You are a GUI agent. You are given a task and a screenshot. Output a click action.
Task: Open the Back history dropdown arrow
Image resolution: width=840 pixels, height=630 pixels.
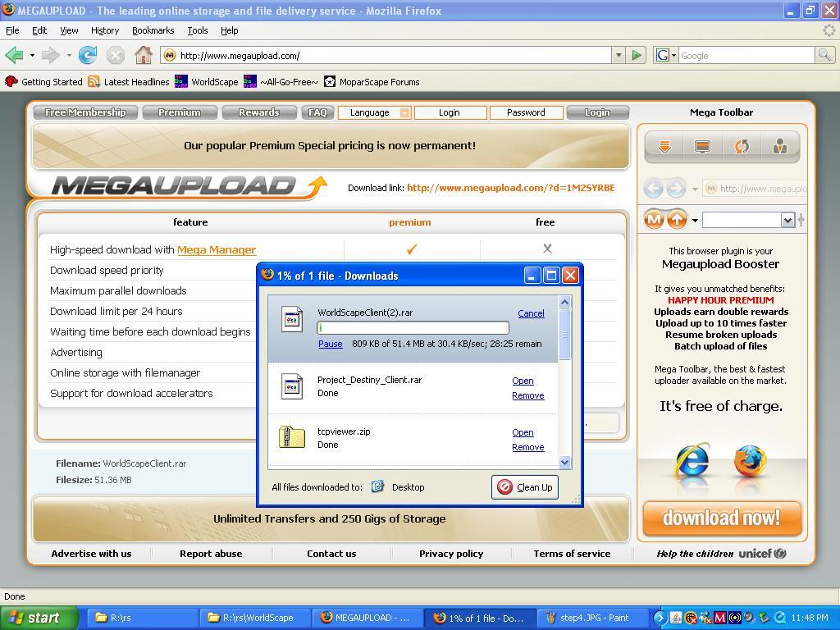(x=32, y=55)
